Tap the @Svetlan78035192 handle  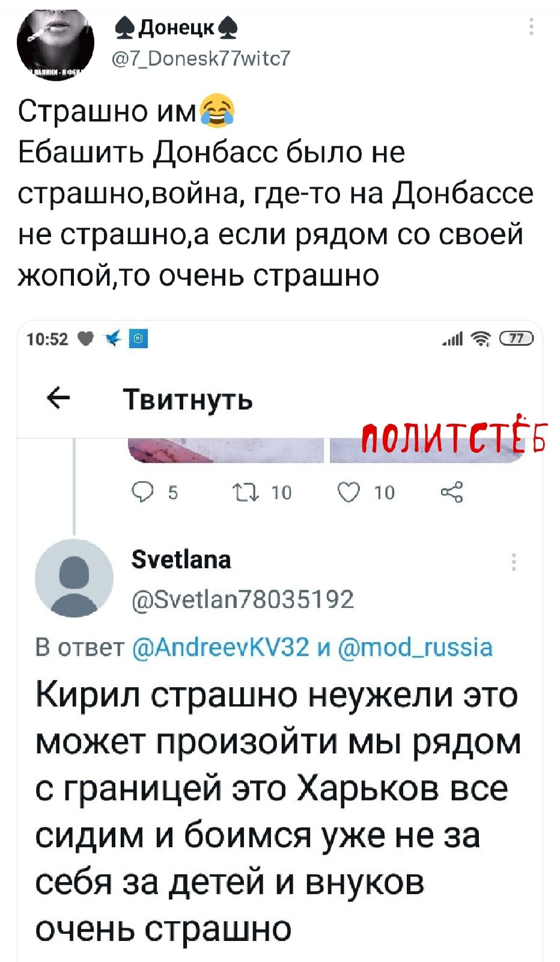tap(243, 599)
